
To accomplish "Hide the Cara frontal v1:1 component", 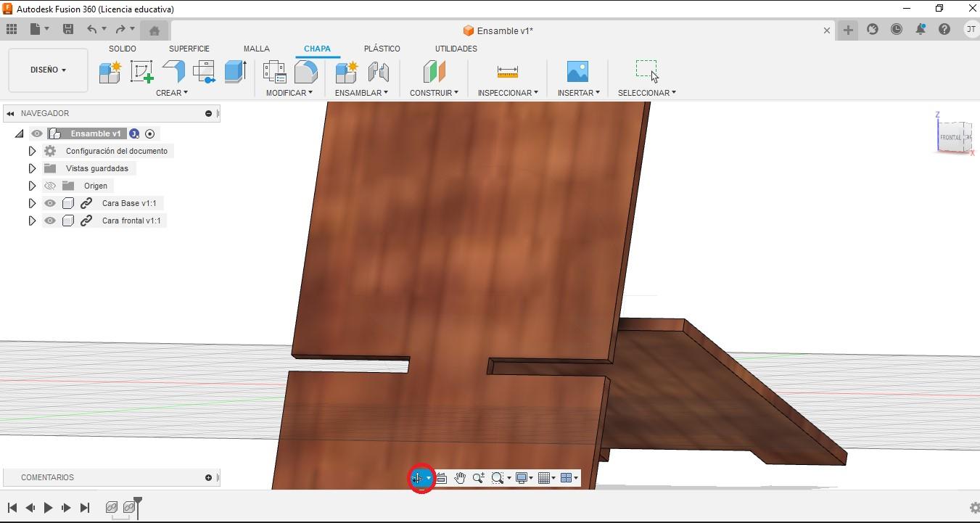I will 49,221.
